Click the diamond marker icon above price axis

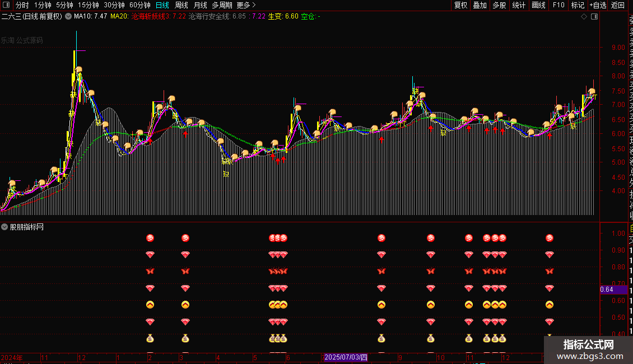(584, 17)
